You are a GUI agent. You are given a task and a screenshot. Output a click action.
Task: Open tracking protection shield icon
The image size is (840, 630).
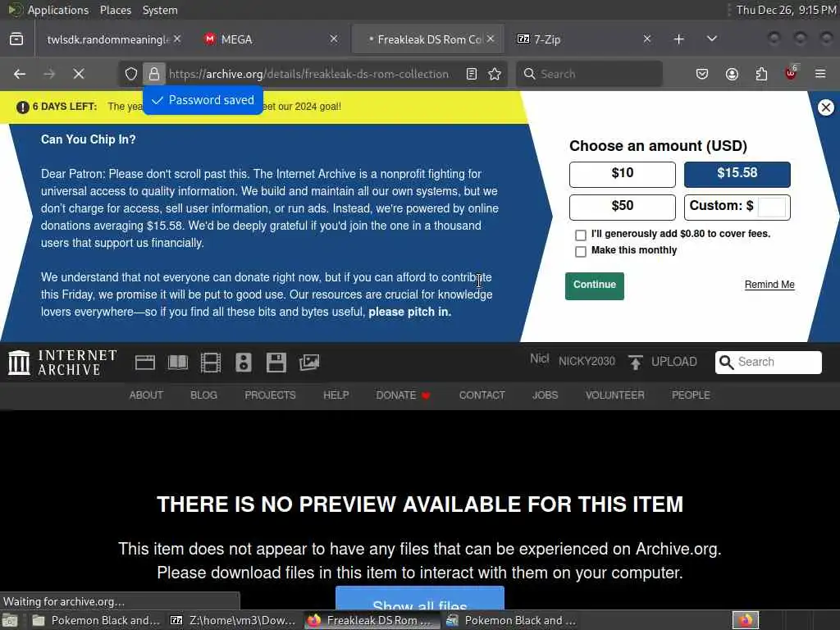click(131, 74)
